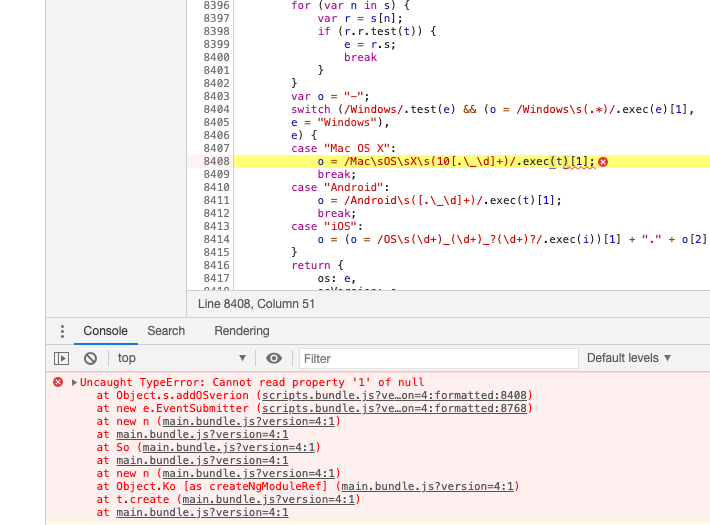Click the 'return {' code line

tap(317, 265)
